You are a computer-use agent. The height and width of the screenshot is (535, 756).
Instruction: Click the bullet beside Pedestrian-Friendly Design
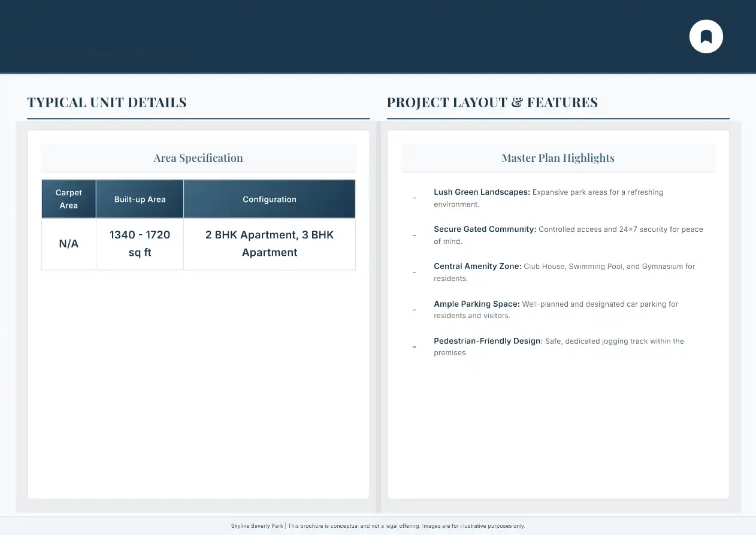(x=414, y=347)
